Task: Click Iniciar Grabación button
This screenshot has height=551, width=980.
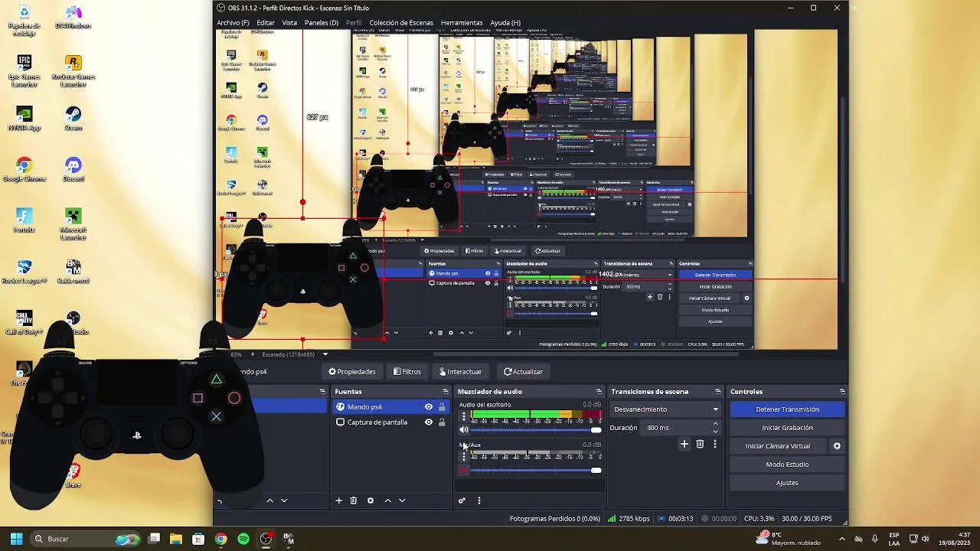Action: tap(787, 428)
